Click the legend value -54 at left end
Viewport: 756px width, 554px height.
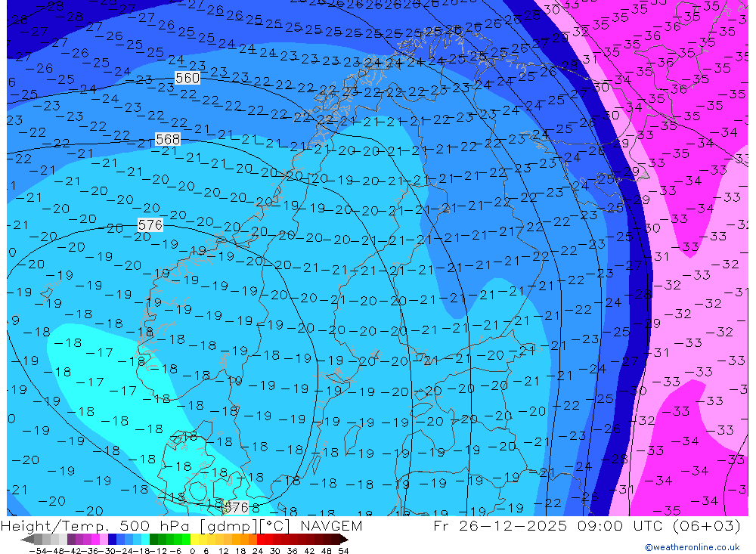coord(38,551)
